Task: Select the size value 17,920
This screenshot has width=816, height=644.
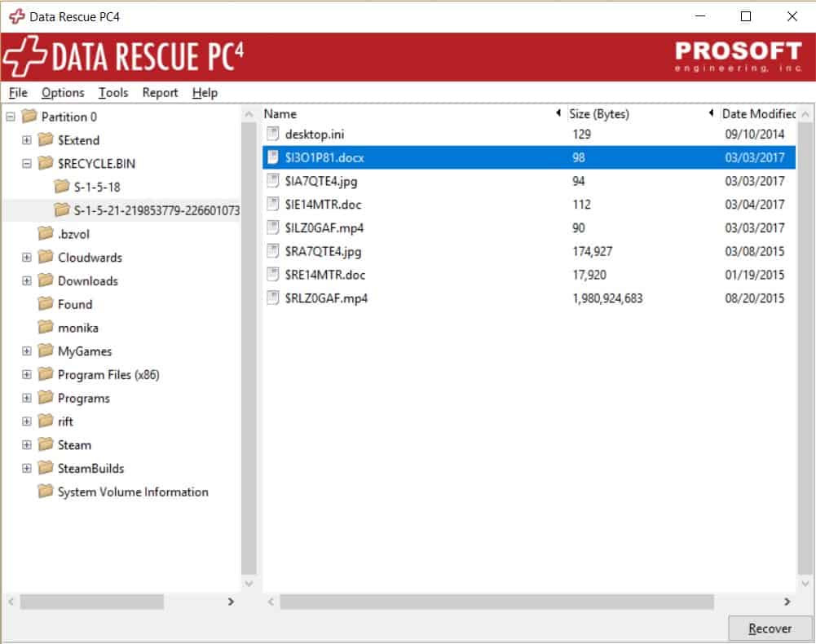Action: (x=589, y=275)
